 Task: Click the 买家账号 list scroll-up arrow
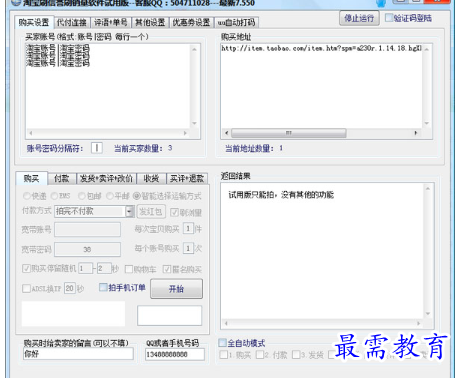pos(195,49)
